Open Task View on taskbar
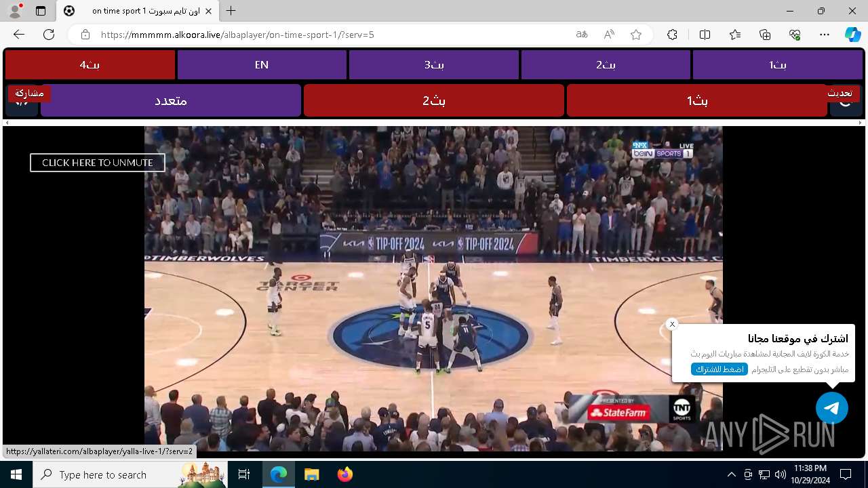This screenshot has height=488, width=868. (x=244, y=474)
